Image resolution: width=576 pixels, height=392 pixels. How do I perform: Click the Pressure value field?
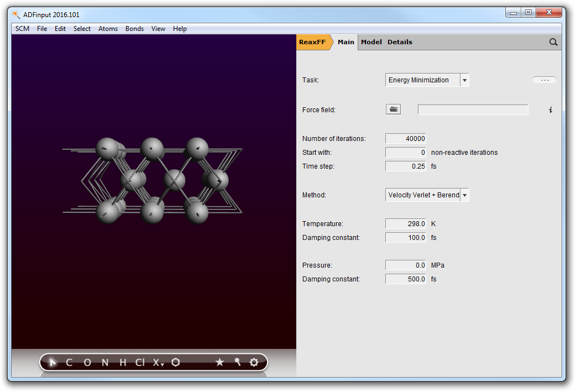pyautogui.click(x=406, y=265)
